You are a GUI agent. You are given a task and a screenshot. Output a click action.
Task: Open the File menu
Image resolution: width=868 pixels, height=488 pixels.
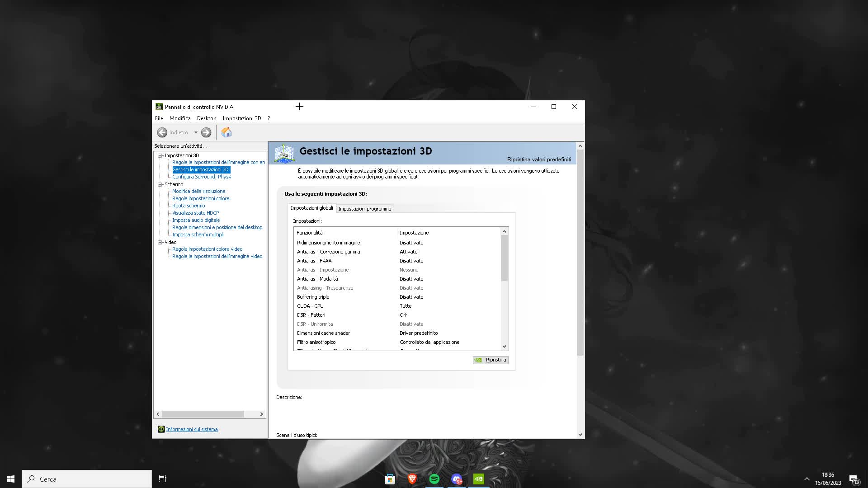[159, 118]
